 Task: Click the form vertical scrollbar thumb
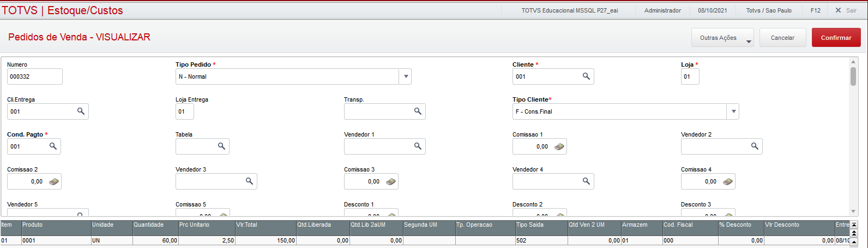pos(853,76)
